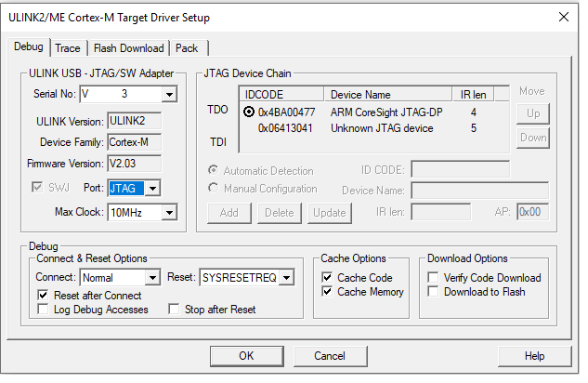Click the Firmware Version V2.03 field

coord(135,164)
